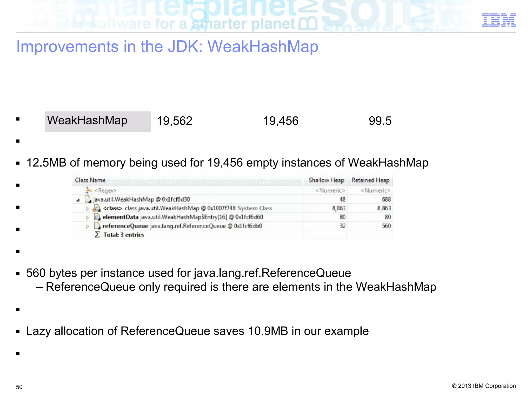This screenshot has height=399, width=532.
Task: Select the referenceQueue java.lang.ref.ReferenceQueue row
Action: point(232,226)
